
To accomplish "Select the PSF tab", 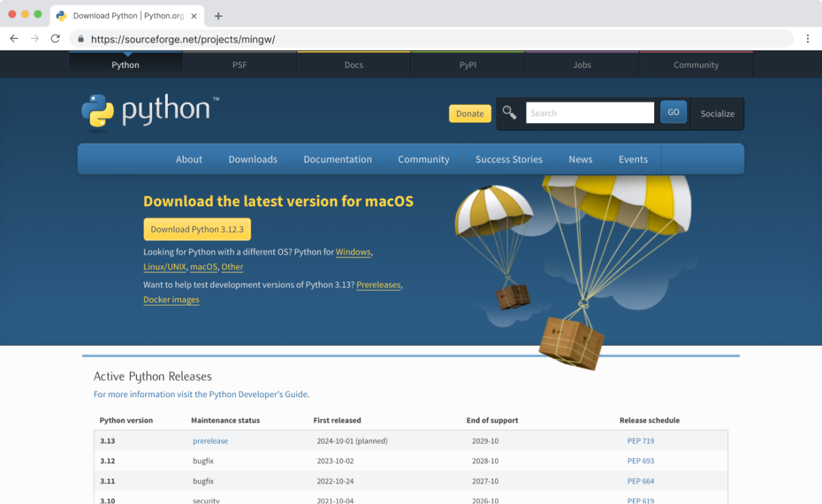I will [239, 64].
